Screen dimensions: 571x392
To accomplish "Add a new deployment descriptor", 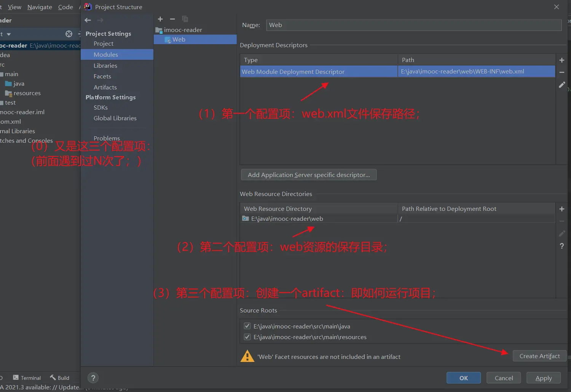I will (561, 60).
